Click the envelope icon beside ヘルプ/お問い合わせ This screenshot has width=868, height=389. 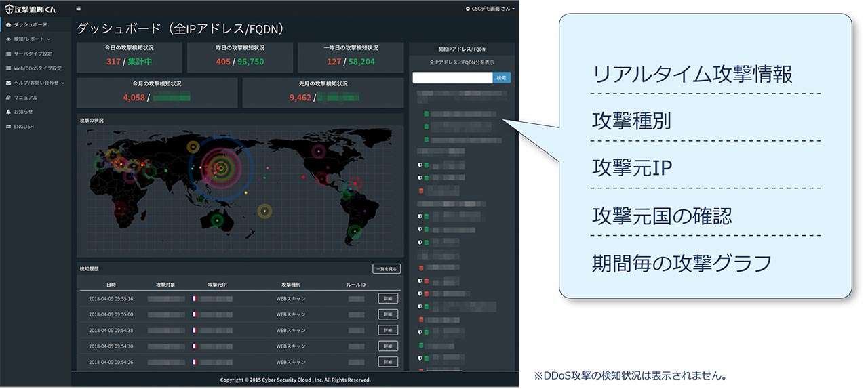point(8,83)
